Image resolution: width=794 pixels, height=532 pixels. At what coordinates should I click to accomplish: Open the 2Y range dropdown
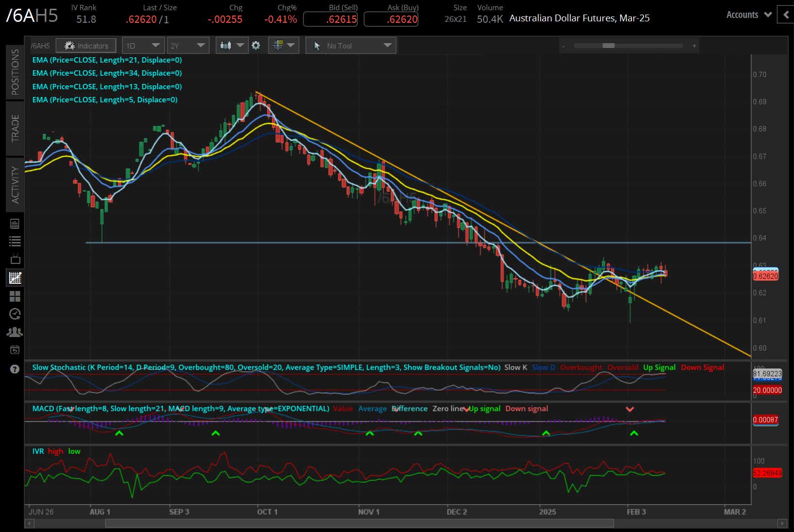[x=188, y=45]
